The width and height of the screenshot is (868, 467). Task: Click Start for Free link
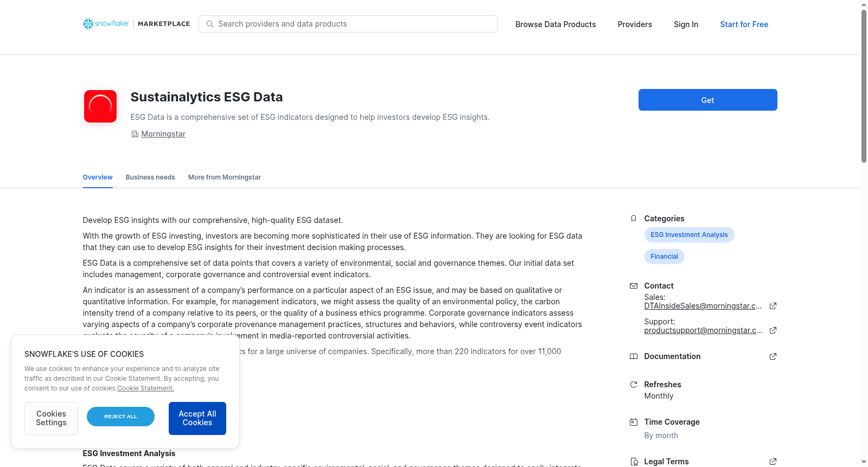[744, 24]
